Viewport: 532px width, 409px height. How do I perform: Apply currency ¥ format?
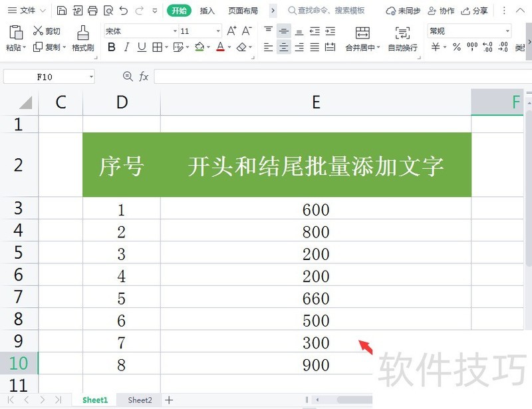pyautogui.click(x=436, y=47)
